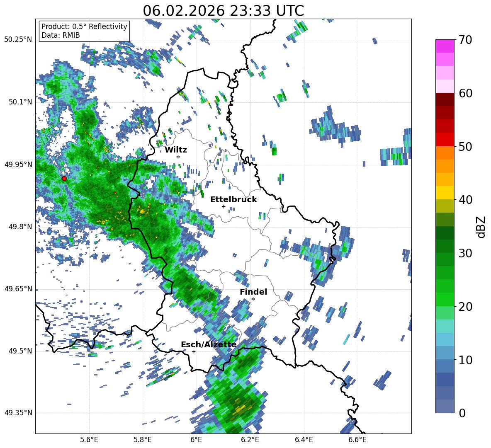The image size is (491, 448).
Task: Click the 0 value on colorbar
Action: click(x=462, y=413)
